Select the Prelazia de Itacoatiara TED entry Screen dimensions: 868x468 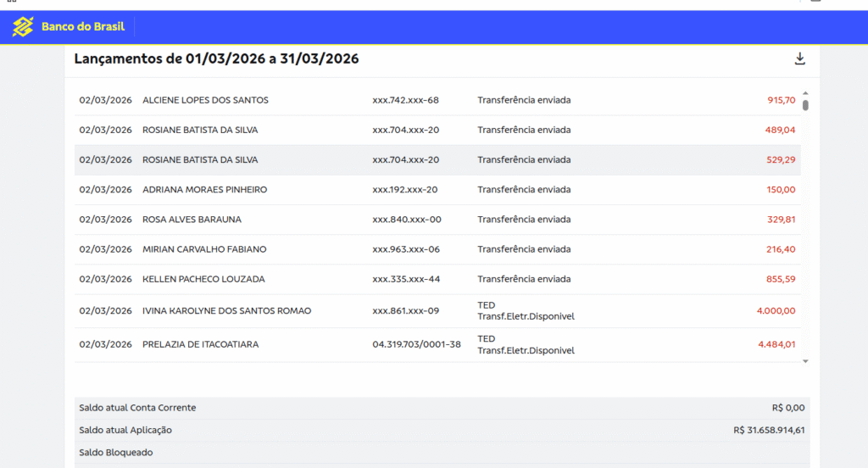tap(437, 345)
